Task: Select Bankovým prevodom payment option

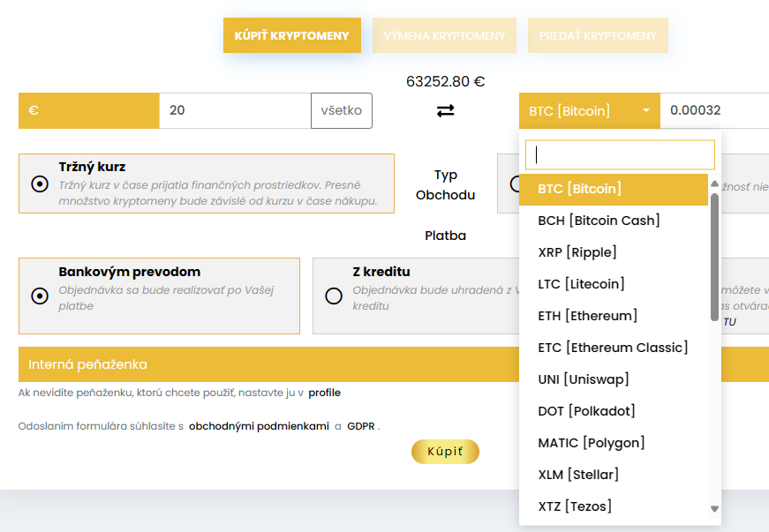Action: pyautogui.click(x=40, y=296)
